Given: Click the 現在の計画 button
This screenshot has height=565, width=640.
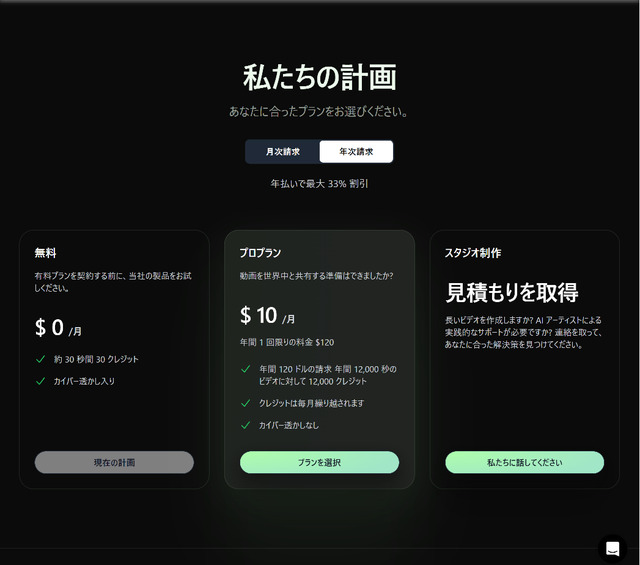Looking at the screenshot, I should 114,462.
